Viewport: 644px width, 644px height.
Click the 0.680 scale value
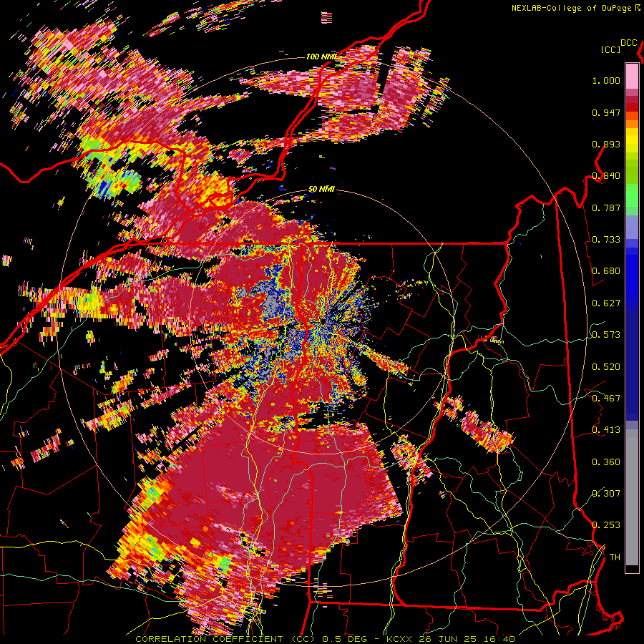(606, 271)
